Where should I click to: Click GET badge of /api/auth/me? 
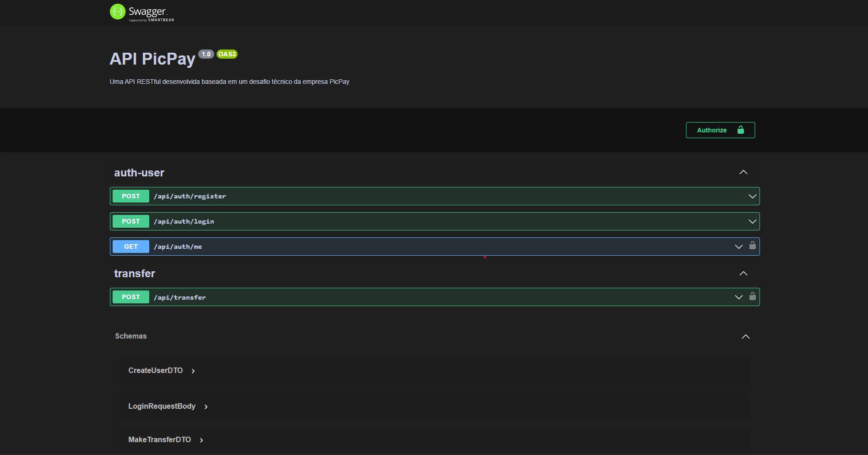pyautogui.click(x=131, y=247)
